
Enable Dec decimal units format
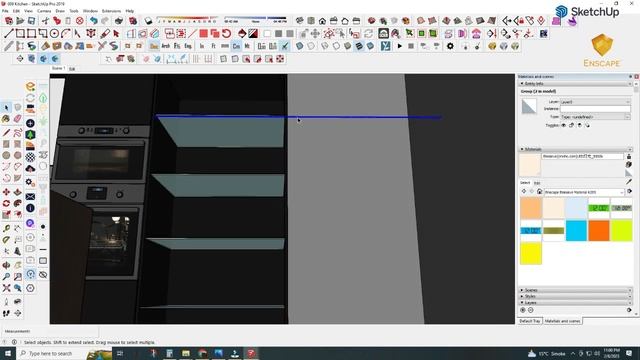[x=154, y=46]
